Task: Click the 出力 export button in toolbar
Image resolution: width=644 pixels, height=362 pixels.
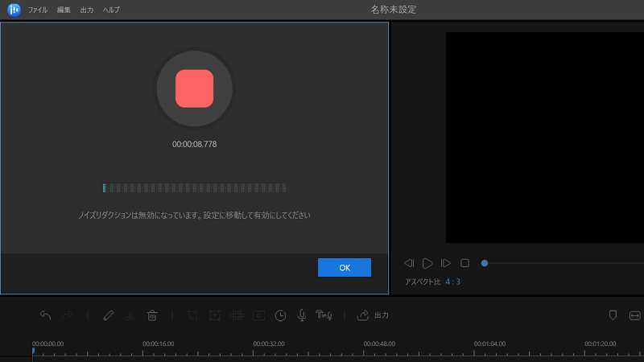Action: tap(373, 315)
